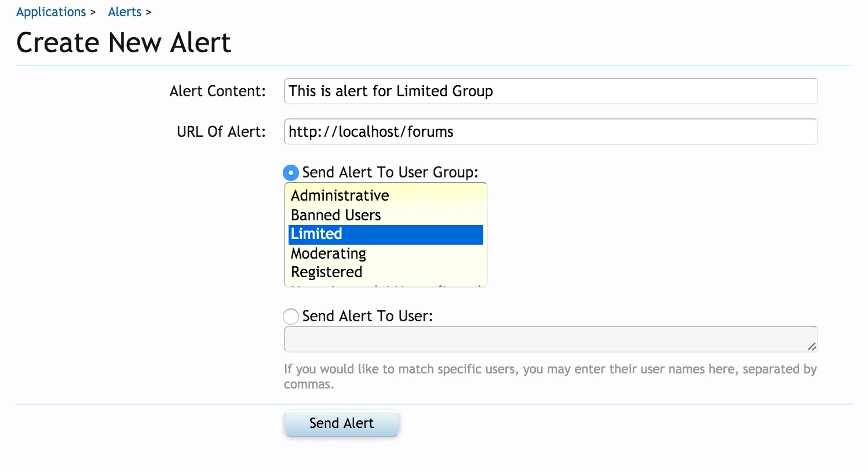Image resolution: width=868 pixels, height=472 pixels.
Task: Click the "Alert Content:" field label
Action: (x=217, y=91)
